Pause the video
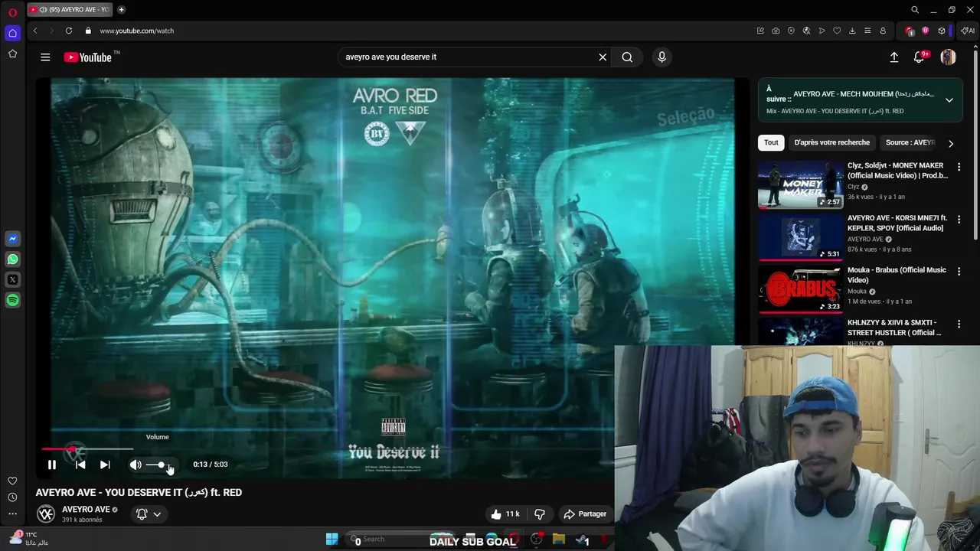Screen dimensions: 980x551 [51, 465]
